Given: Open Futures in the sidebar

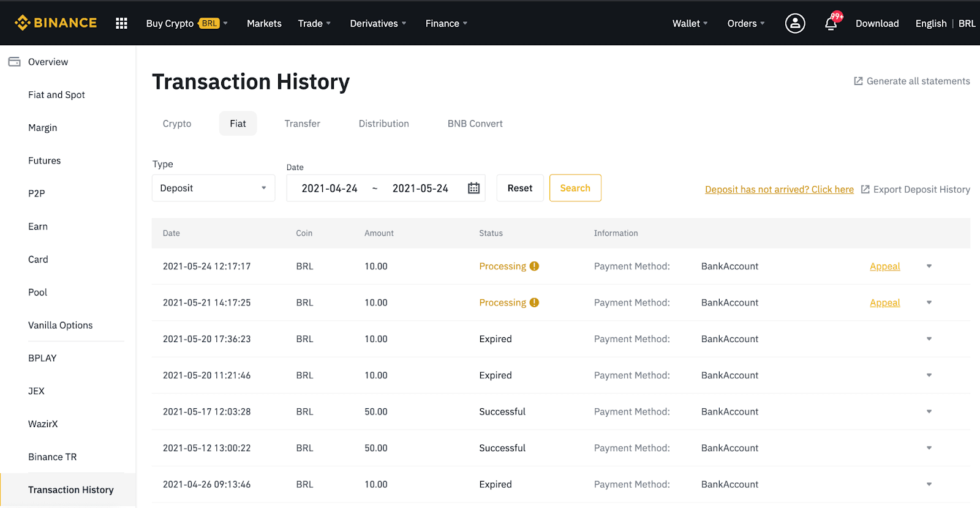Looking at the screenshot, I should click(x=44, y=160).
